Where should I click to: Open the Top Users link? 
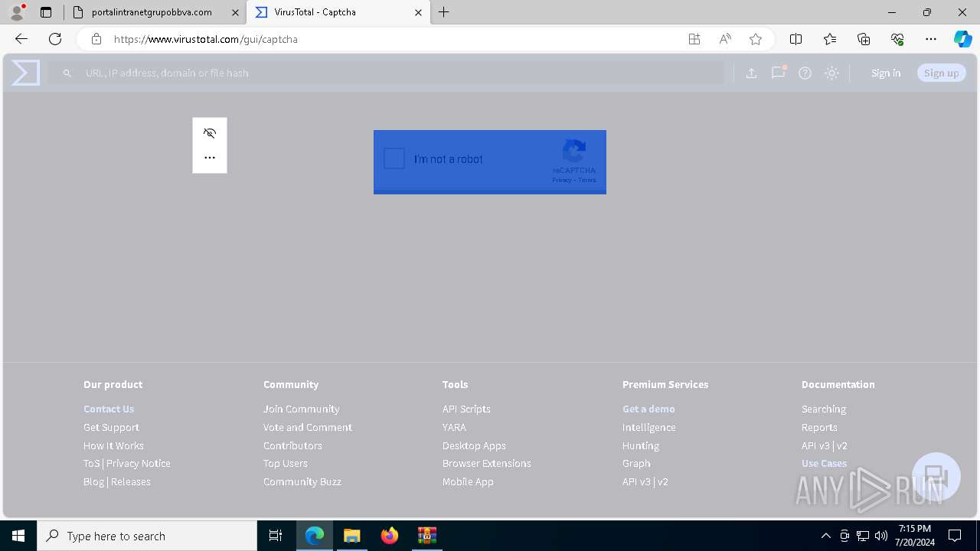point(286,464)
